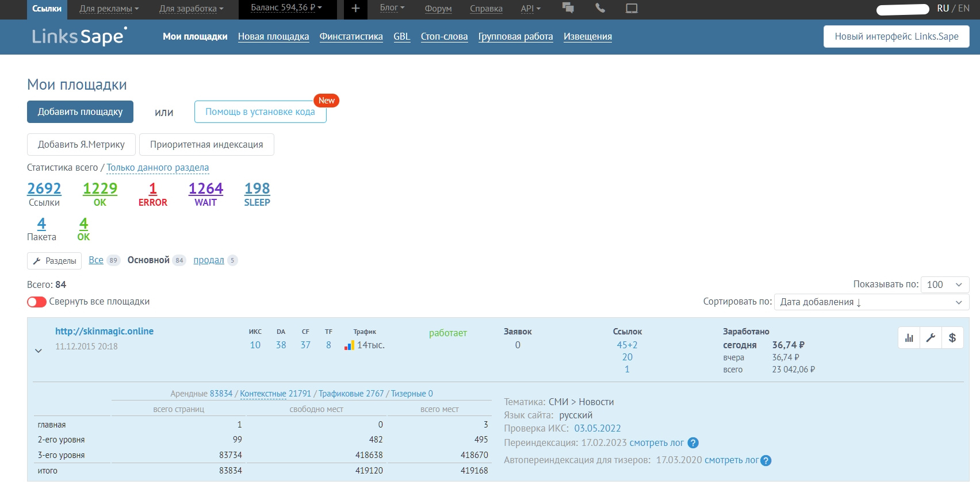Viewport: 980px width, 485px height.
Task: Click help icon beside Автопереиндексация log link
Action: pyautogui.click(x=766, y=460)
